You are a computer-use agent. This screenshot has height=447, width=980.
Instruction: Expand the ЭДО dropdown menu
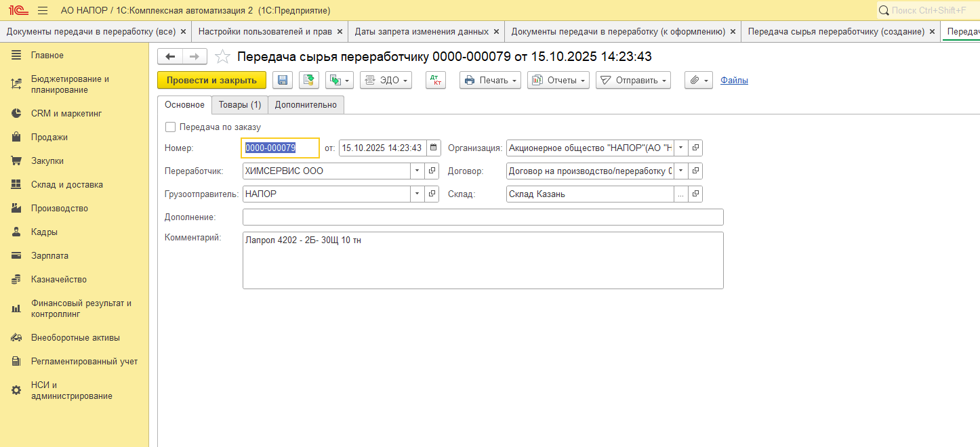pyautogui.click(x=386, y=80)
